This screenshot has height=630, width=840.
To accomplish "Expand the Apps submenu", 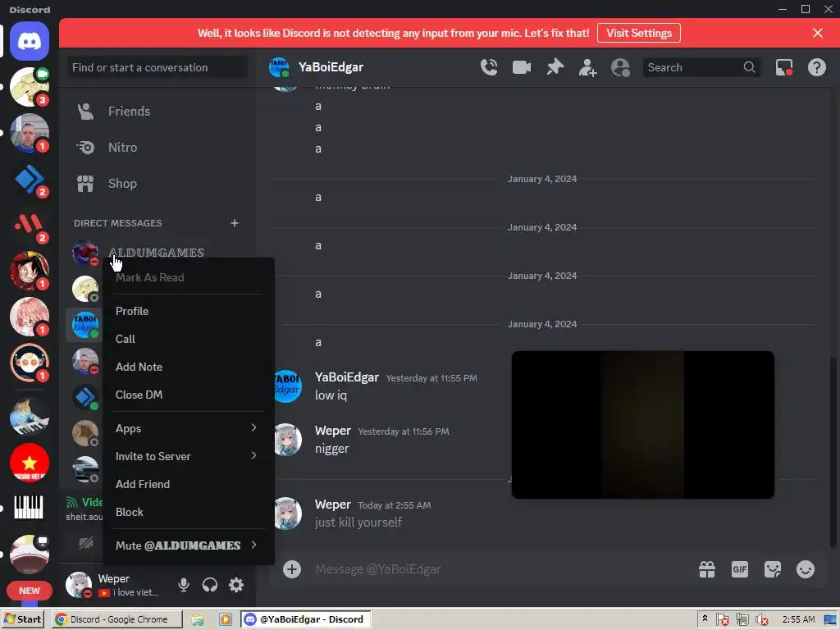I will click(189, 428).
